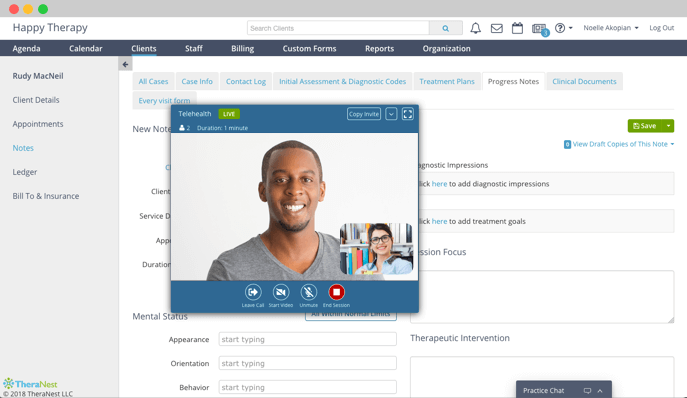687x398 pixels.
Task: Open the Custom Forms menu
Action: click(x=309, y=49)
